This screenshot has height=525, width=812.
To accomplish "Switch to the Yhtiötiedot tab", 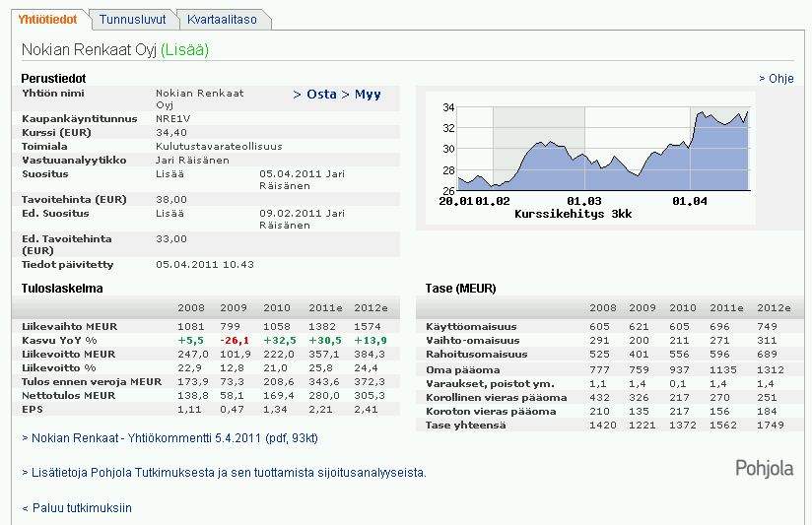I will (x=47, y=20).
